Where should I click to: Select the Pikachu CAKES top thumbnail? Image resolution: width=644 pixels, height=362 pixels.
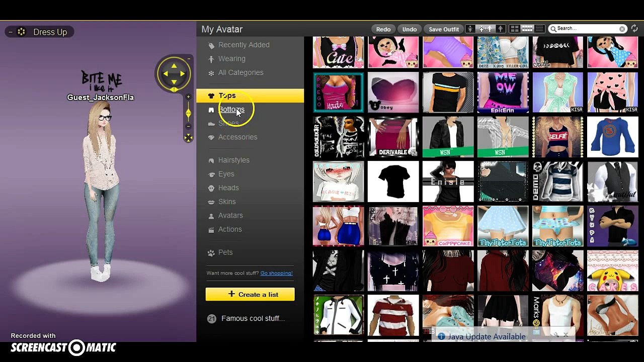click(x=612, y=270)
